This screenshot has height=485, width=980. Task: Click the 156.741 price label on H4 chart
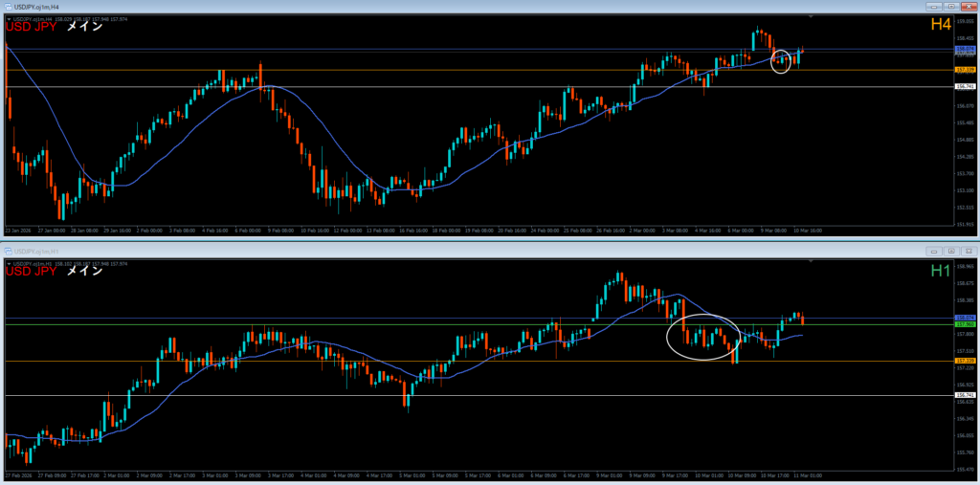(x=965, y=87)
